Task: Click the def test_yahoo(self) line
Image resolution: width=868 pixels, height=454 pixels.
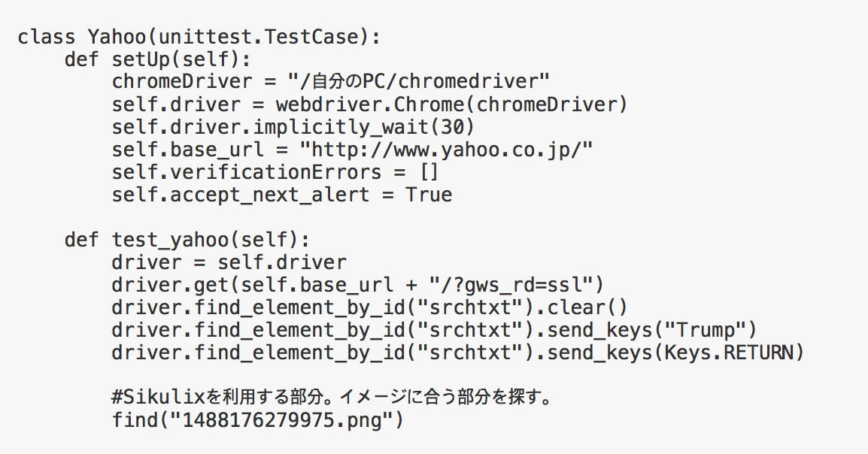Action: (187, 241)
